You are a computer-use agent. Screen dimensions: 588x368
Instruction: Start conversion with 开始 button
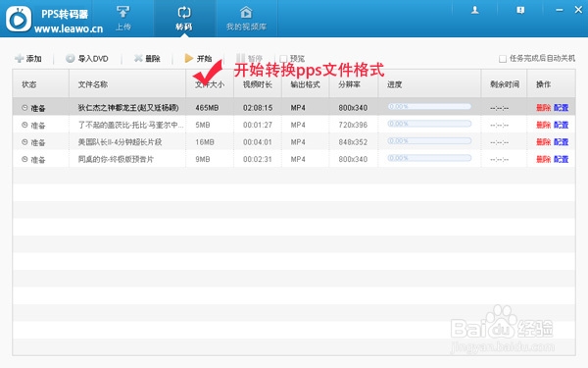(198, 59)
